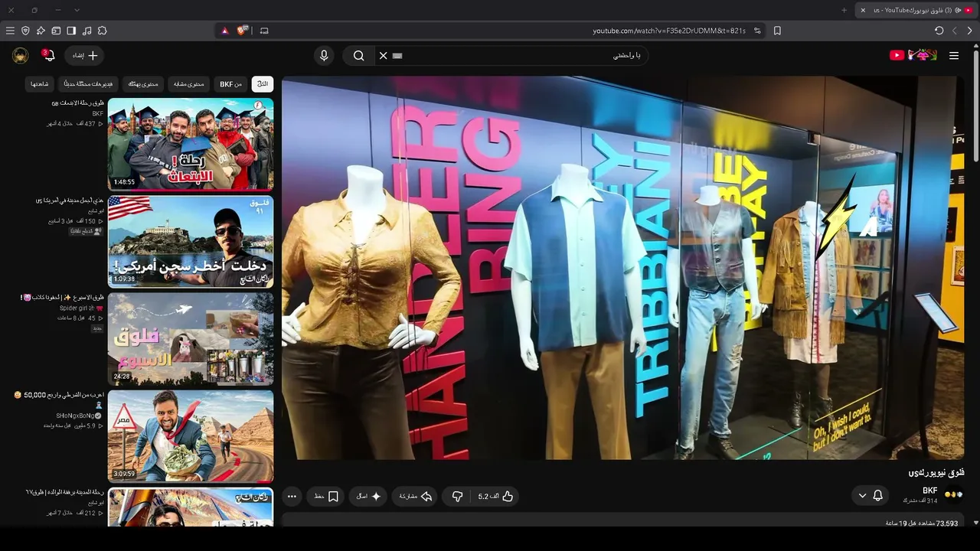
Task: Open the 50,000 police chase video thumbnail
Action: tap(191, 436)
